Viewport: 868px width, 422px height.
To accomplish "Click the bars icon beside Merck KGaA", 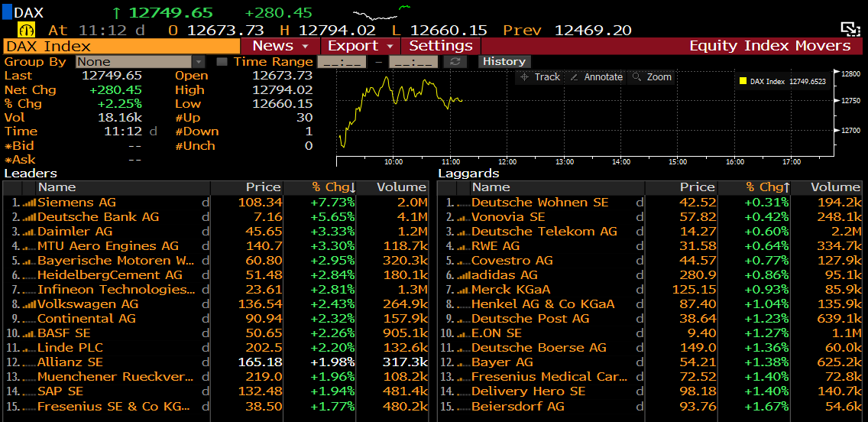I will [x=463, y=290].
